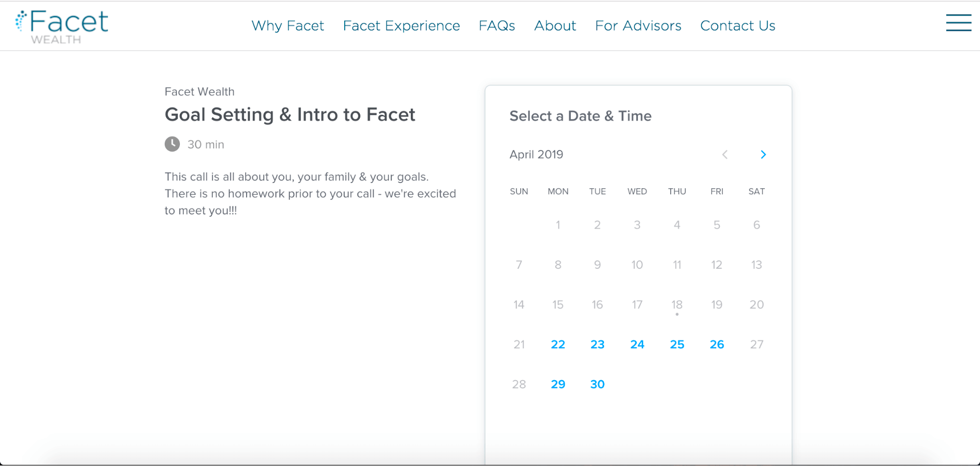Click the April 2019 month label
This screenshot has width=980, height=466.
tap(536, 155)
